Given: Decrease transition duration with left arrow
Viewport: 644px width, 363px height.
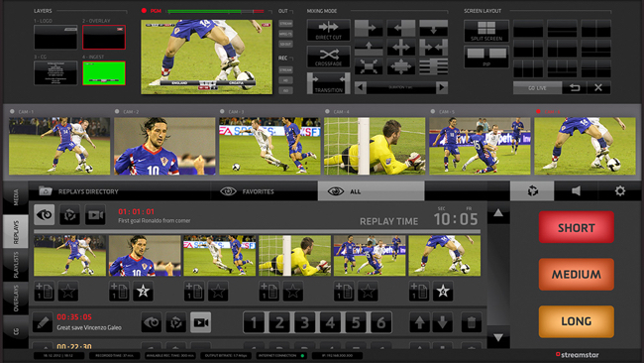Looking at the screenshot, I should coord(361,87).
